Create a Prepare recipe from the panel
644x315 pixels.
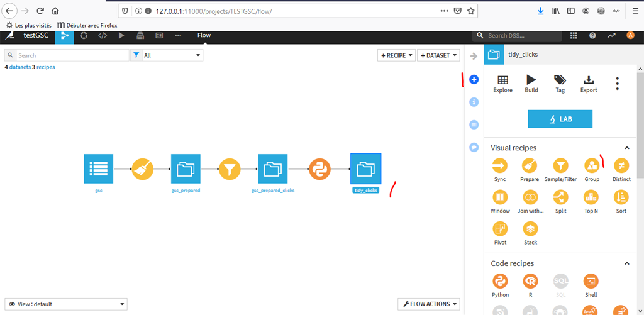[530, 165]
